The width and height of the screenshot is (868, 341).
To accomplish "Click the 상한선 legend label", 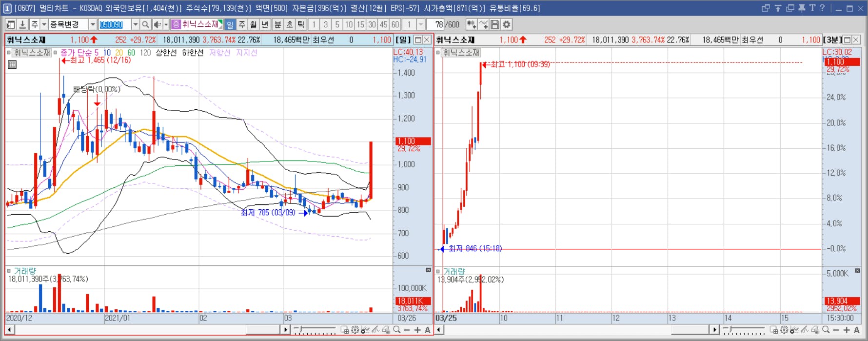I will [166, 53].
